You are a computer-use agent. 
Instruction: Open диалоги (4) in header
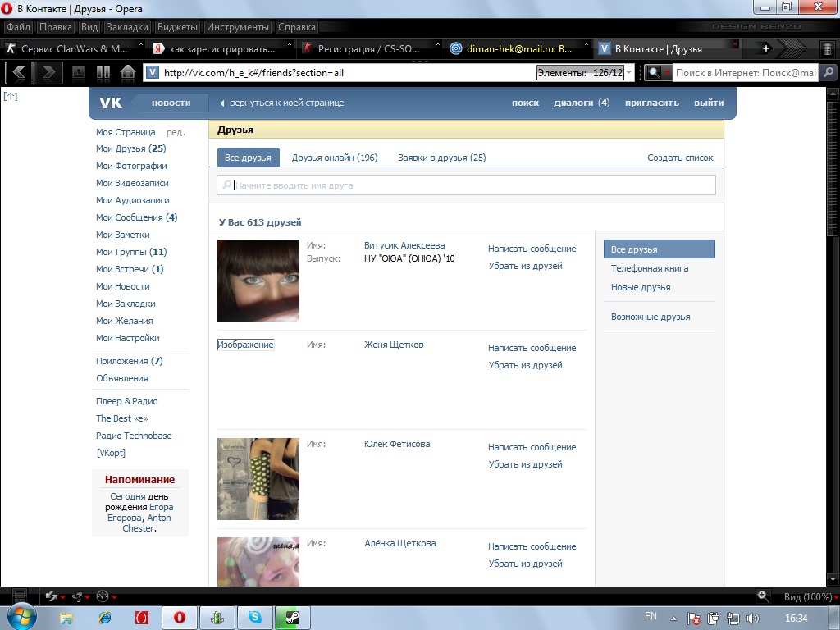pyautogui.click(x=582, y=103)
